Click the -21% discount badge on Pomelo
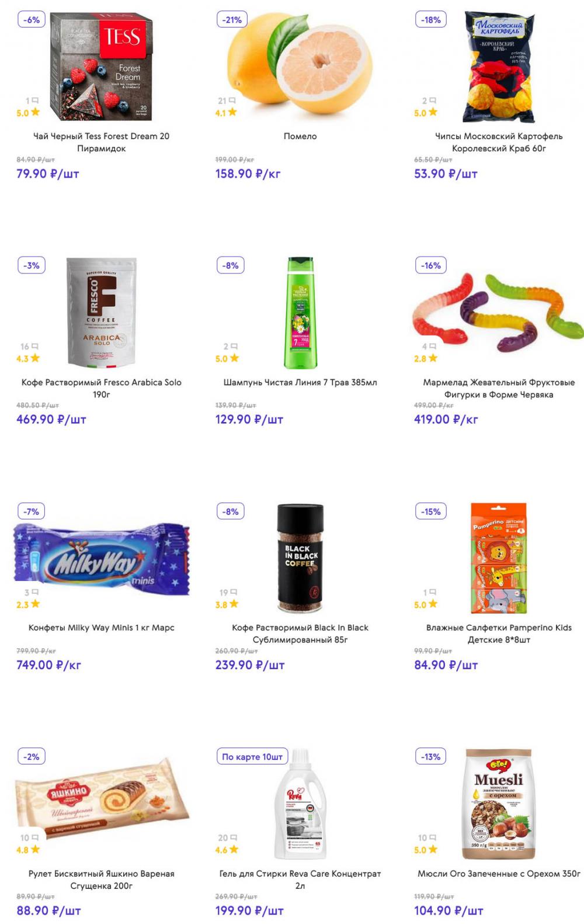Image resolution: width=584 pixels, height=924 pixels. [x=232, y=20]
